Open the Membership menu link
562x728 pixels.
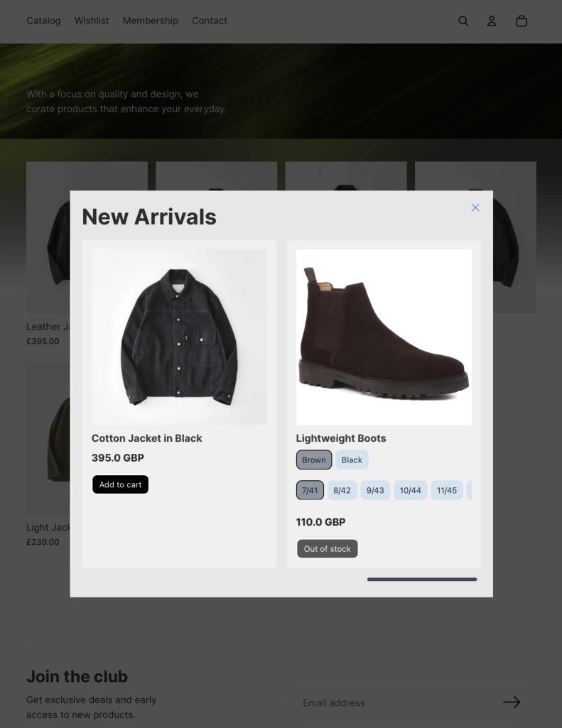click(x=150, y=21)
